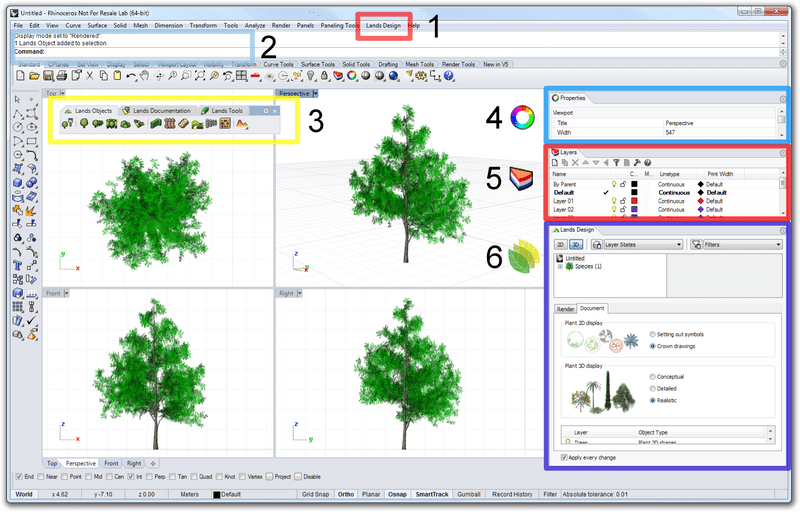Switch to Lands Documentation toolbar tab
Image resolution: width=800 pixels, height=512 pixels.
(x=156, y=111)
